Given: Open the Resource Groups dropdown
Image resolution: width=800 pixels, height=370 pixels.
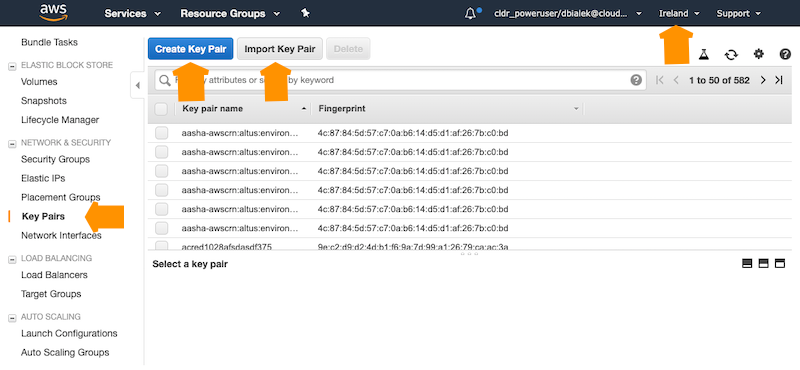Looking at the screenshot, I should pos(230,14).
